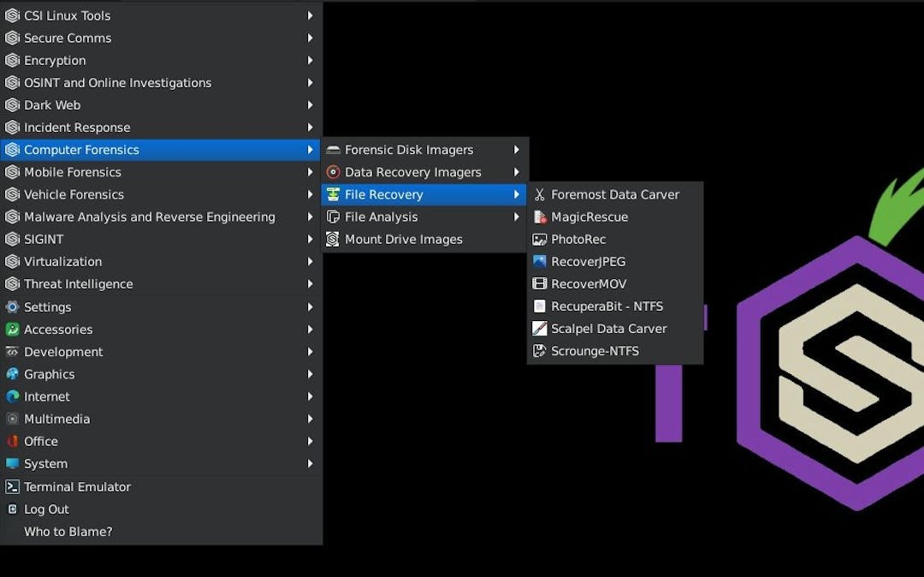
Task: Click the MagicRescue icon
Action: (x=539, y=217)
